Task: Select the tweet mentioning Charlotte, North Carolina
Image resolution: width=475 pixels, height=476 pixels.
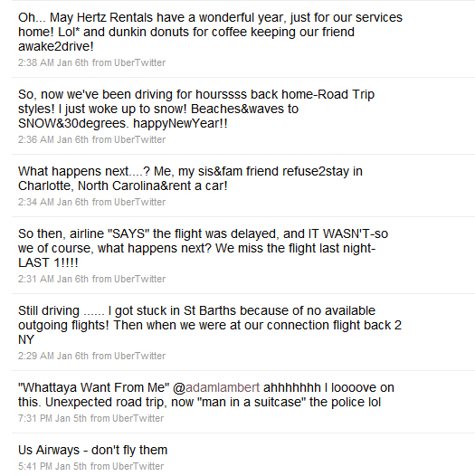Action: point(190,178)
